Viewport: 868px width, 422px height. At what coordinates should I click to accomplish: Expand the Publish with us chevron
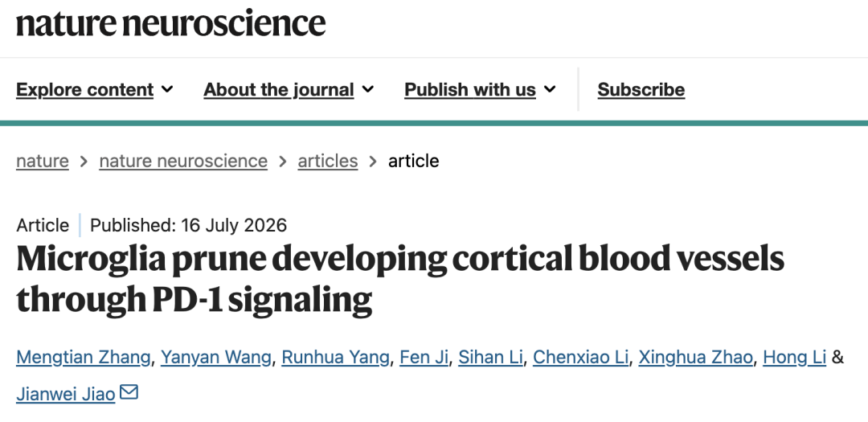(x=550, y=89)
